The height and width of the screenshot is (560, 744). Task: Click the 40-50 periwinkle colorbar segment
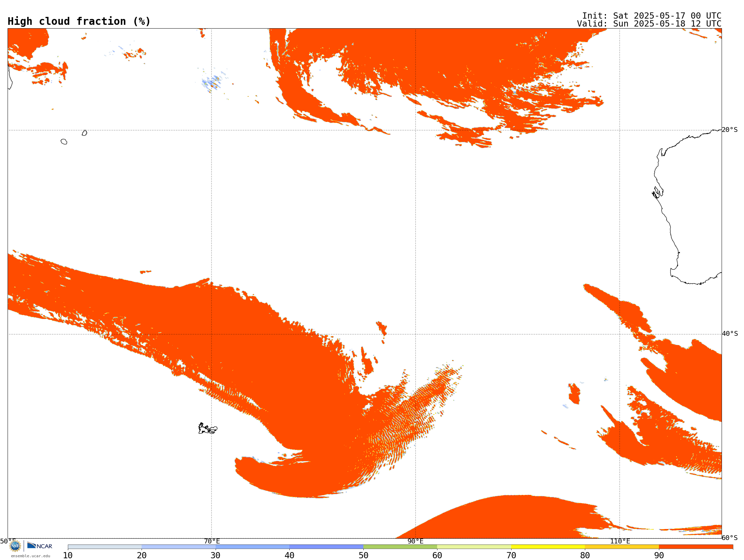[x=326, y=547]
